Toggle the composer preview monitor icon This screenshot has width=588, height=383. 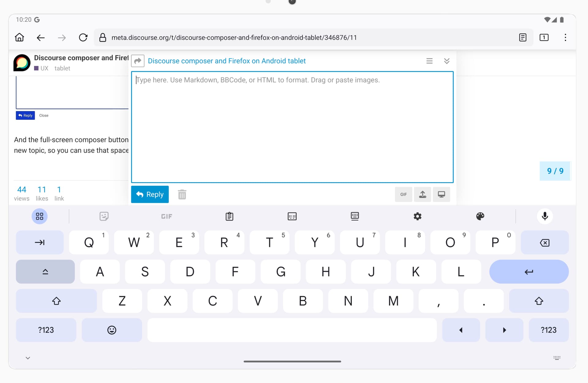pos(442,194)
